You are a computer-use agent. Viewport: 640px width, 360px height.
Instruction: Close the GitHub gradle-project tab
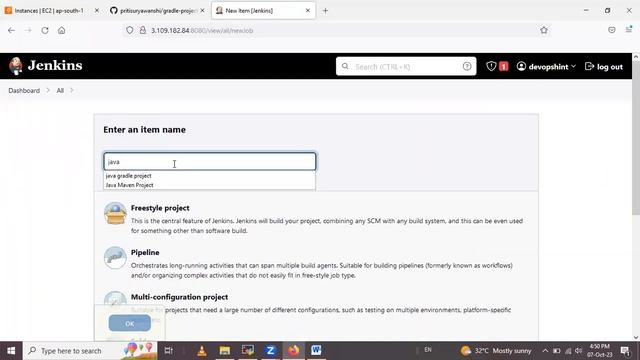coord(202,11)
